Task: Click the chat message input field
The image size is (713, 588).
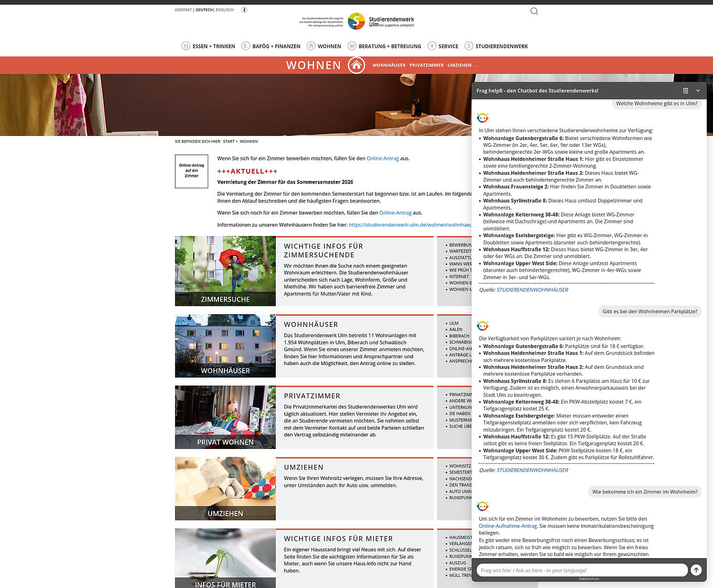Action: 581,570
